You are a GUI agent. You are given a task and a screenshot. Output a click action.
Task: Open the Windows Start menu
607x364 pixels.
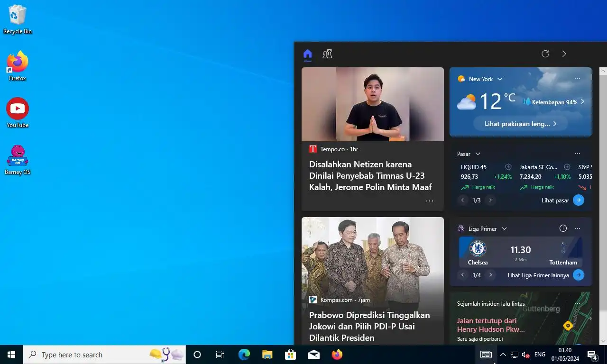11,355
